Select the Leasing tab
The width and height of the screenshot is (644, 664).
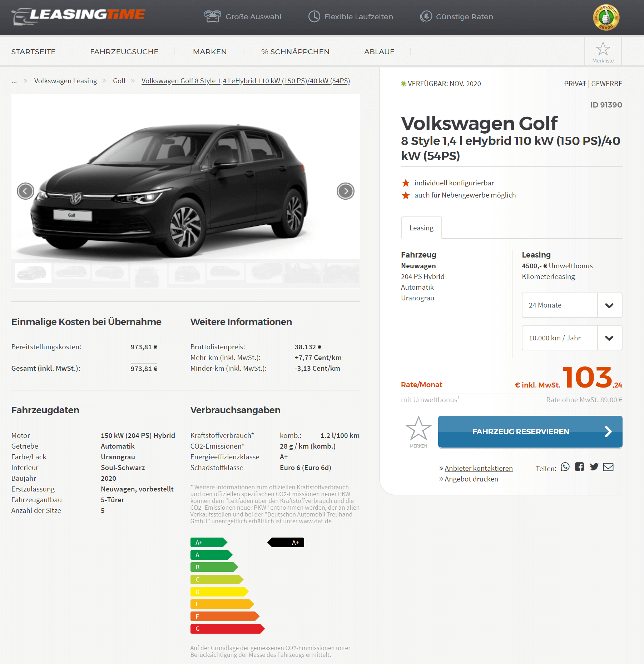point(421,228)
